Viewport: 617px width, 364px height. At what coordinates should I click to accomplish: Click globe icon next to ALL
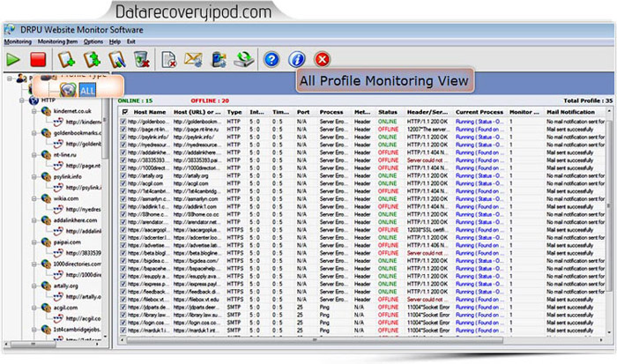68,90
